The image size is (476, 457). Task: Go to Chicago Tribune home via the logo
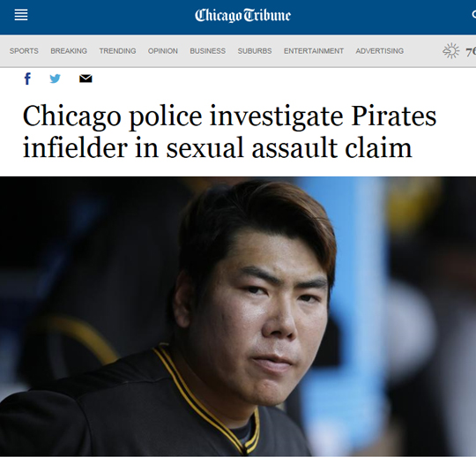coord(242,15)
